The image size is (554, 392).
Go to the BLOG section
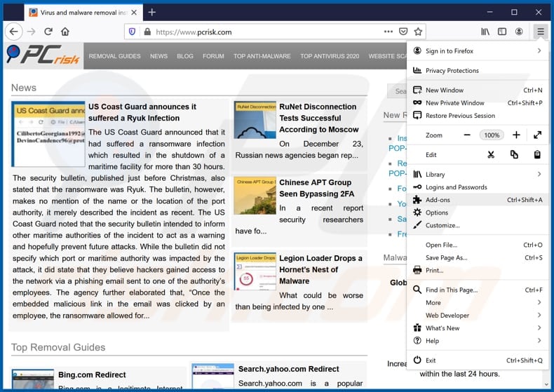185,56
